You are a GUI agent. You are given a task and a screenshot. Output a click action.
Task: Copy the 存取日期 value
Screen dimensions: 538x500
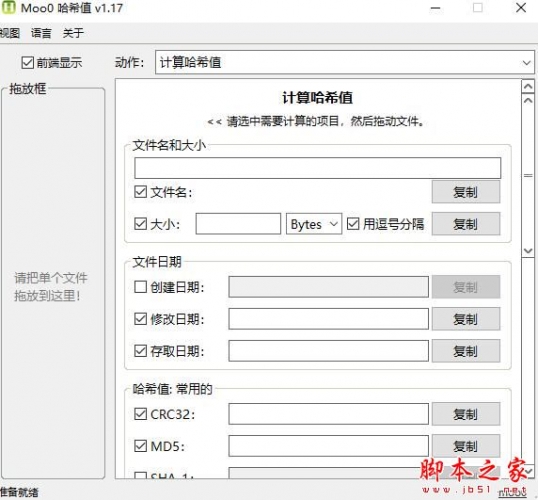466,351
